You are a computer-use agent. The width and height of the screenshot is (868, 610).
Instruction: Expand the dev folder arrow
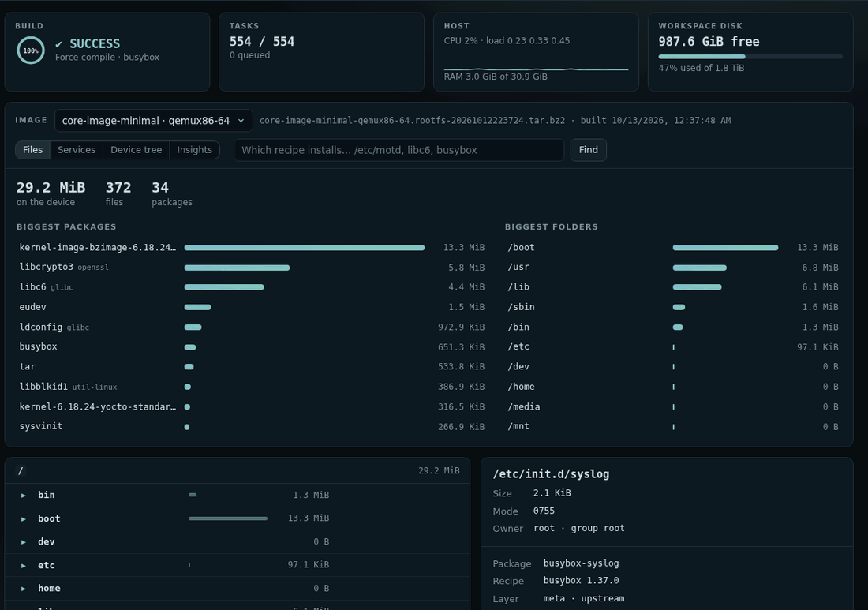[x=23, y=542]
